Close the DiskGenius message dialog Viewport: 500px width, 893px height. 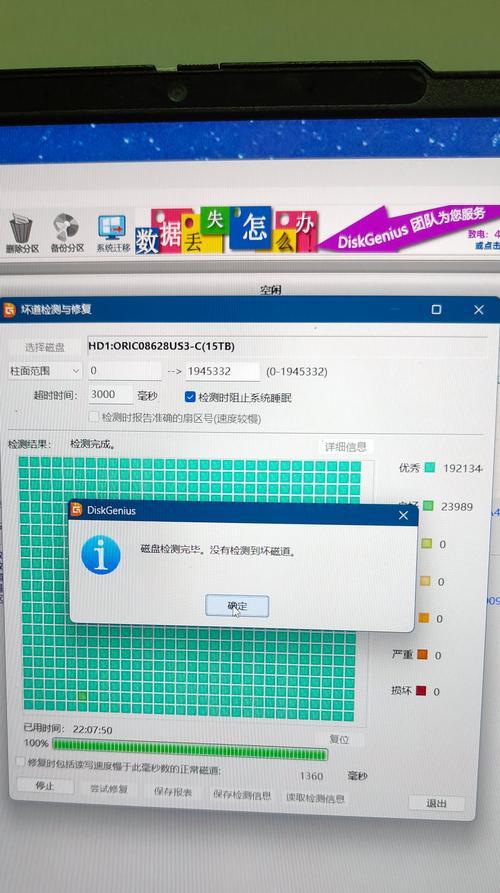(403, 515)
